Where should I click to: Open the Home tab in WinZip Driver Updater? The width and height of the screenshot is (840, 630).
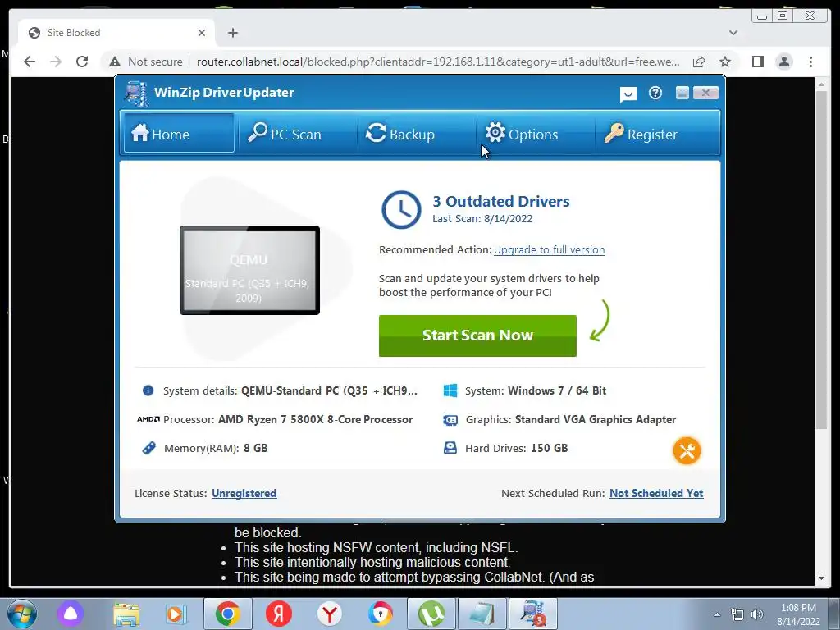(x=178, y=134)
